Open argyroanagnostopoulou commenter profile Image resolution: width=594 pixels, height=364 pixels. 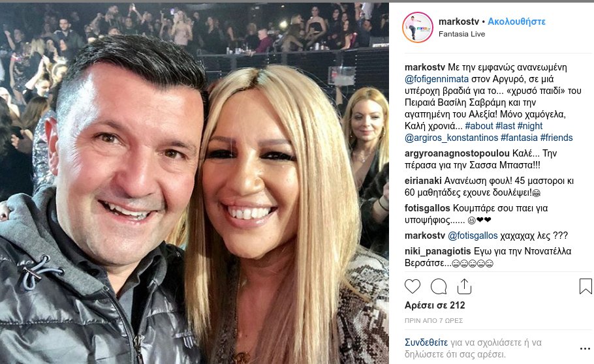(457, 153)
